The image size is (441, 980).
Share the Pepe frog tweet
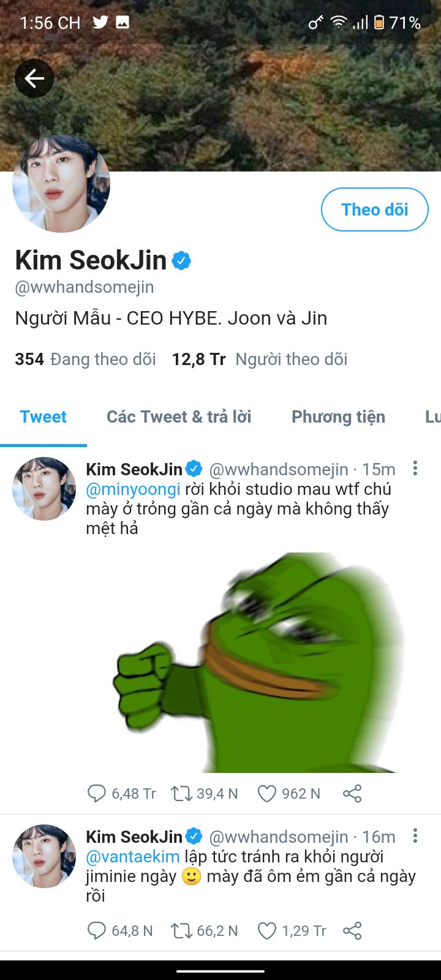pyautogui.click(x=352, y=794)
